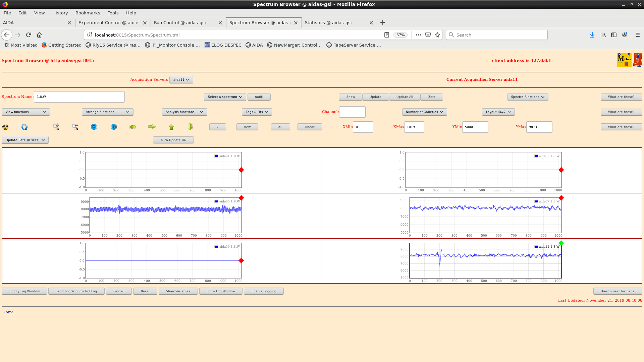Open the Bookmarks menu
The image size is (644, 362).
point(88,13)
